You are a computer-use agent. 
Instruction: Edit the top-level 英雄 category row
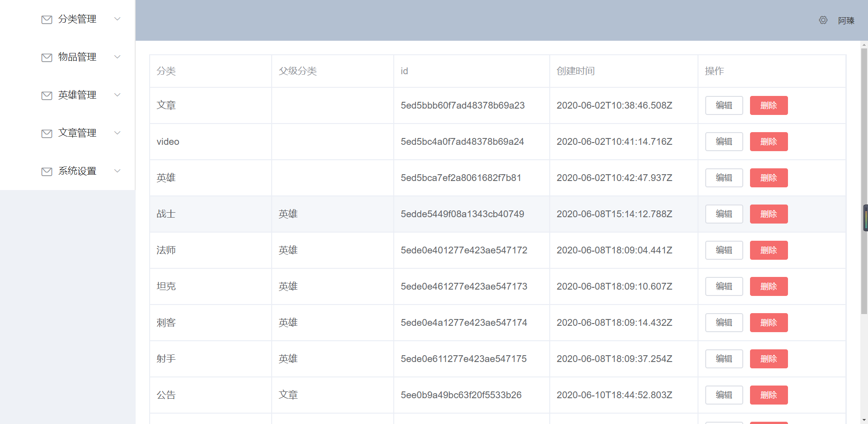pos(724,178)
